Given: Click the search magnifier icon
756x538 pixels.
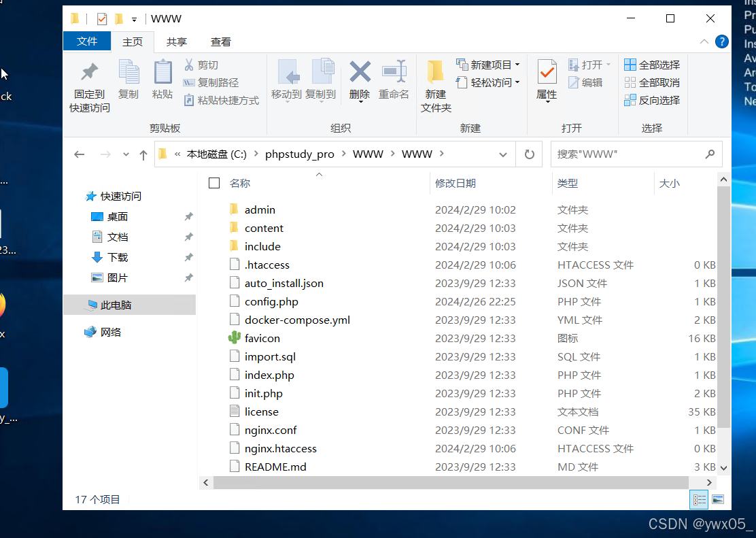Looking at the screenshot, I should click(710, 154).
